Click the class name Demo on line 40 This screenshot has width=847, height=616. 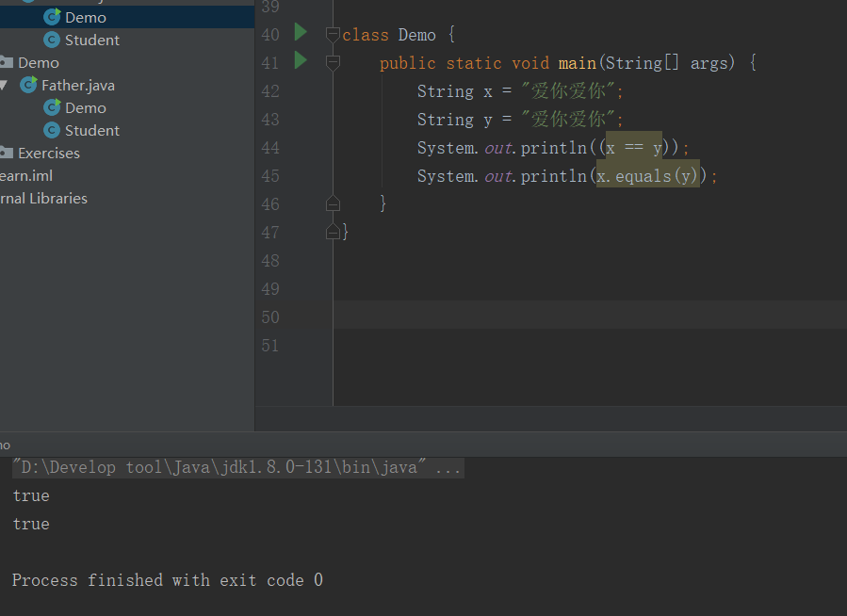pos(417,35)
